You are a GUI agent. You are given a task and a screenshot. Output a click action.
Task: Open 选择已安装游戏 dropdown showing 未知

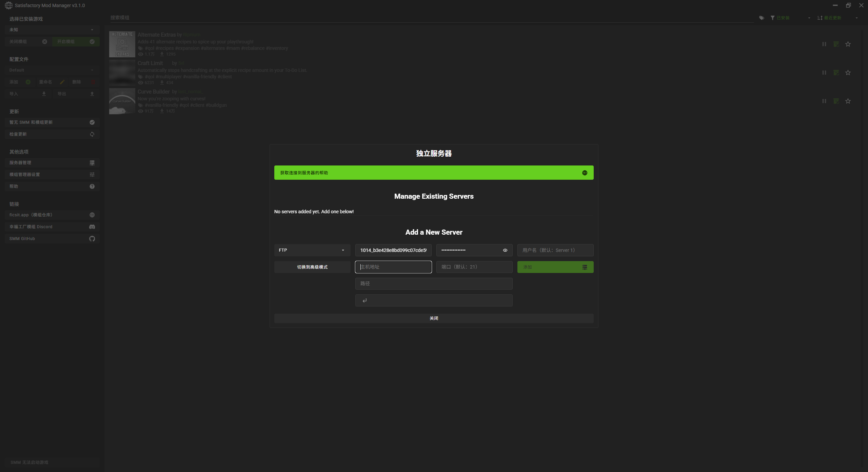click(x=52, y=30)
